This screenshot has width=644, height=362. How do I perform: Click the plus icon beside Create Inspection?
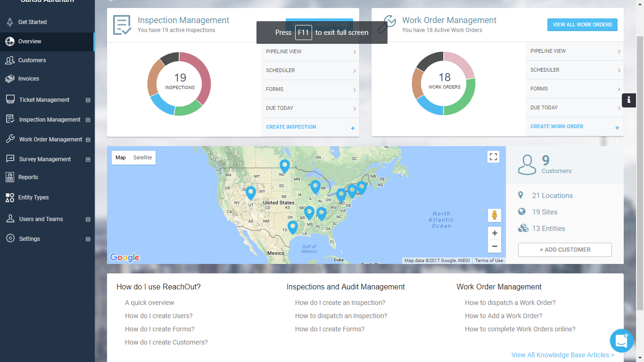353,128
